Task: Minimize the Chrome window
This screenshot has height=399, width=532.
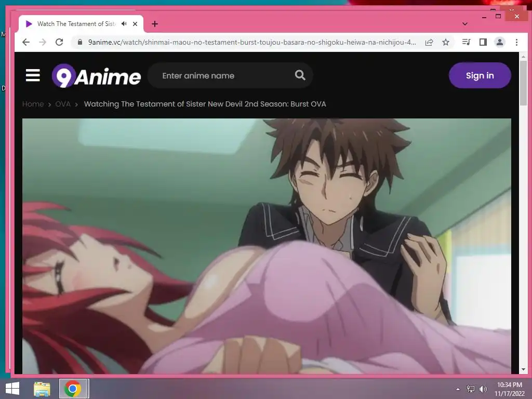Action: click(x=484, y=17)
